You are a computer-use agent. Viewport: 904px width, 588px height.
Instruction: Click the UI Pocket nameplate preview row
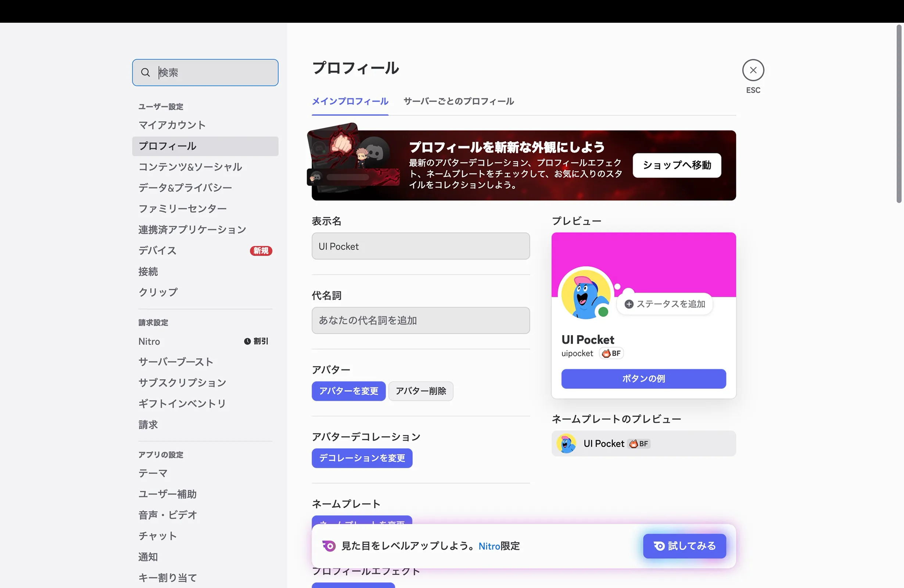[x=643, y=444]
